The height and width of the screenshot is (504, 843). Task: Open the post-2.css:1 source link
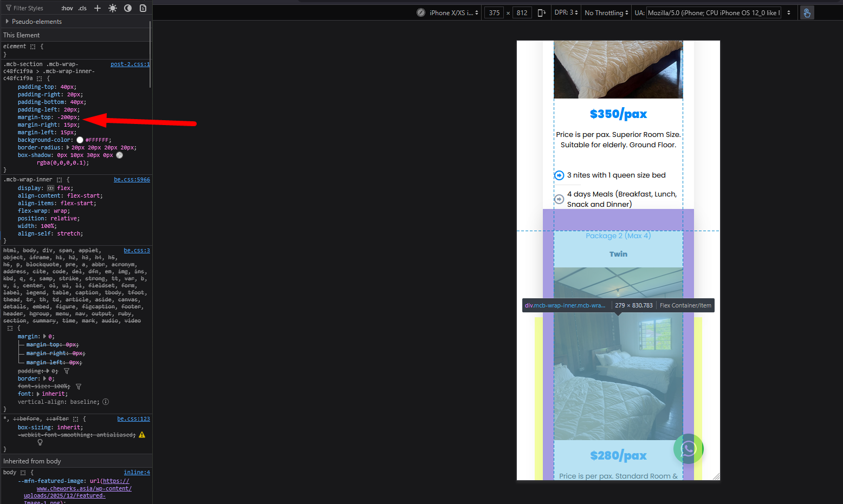129,64
